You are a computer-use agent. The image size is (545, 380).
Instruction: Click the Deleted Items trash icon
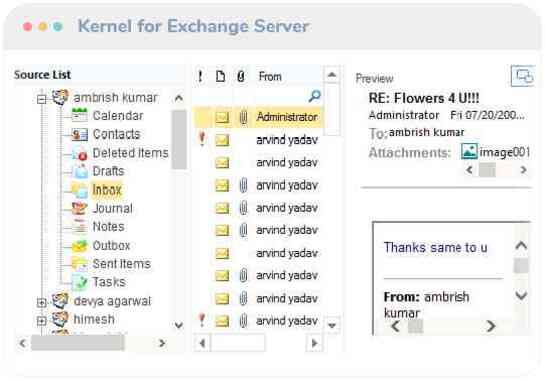[80, 153]
